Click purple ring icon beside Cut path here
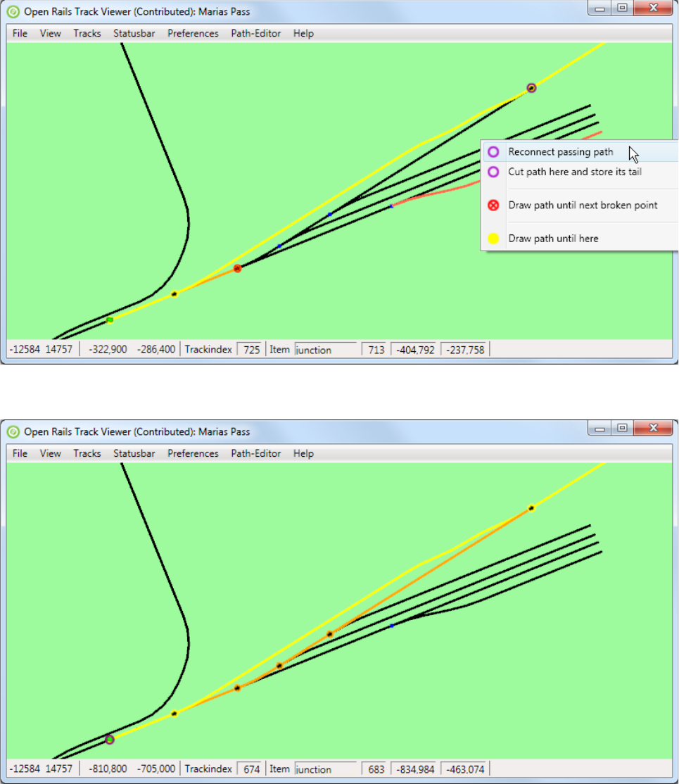Screen dimensions: 679x784 pyautogui.click(x=493, y=172)
